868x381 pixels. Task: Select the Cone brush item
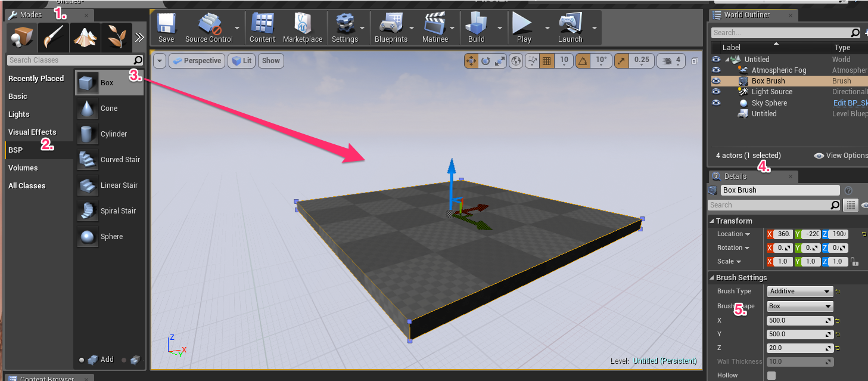pyautogui.click(x=109, y=109)
